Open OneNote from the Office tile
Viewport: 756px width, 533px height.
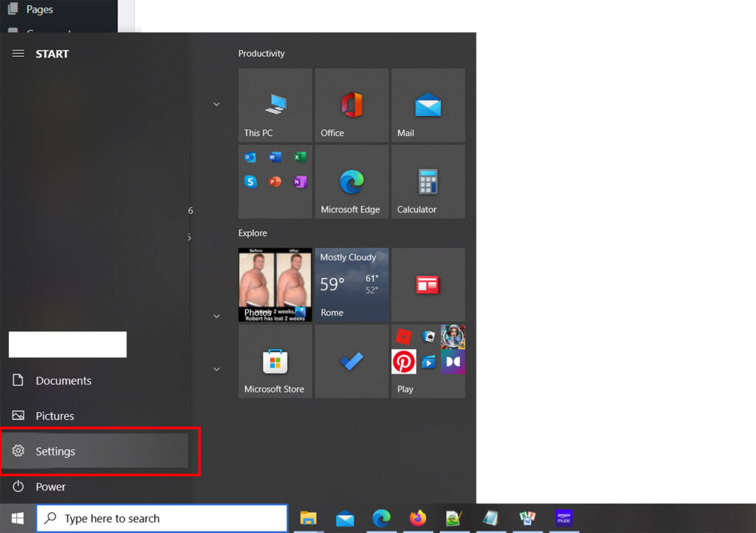click(300, 182)
